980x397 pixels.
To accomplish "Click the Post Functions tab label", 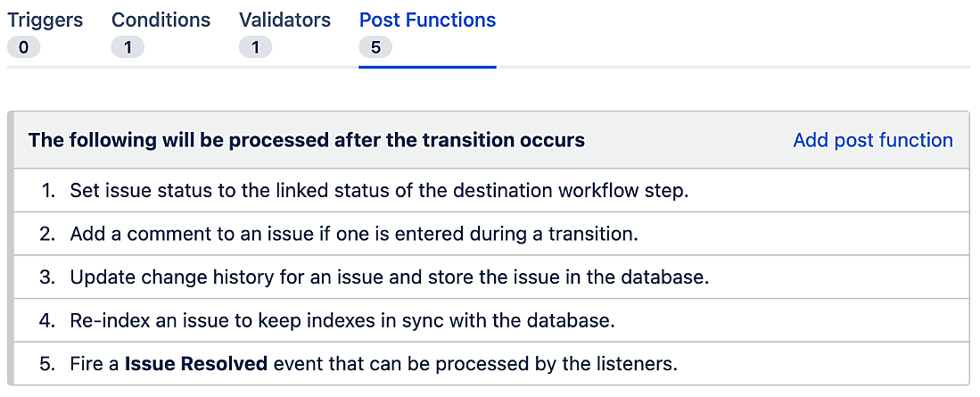I will point(427,20).
